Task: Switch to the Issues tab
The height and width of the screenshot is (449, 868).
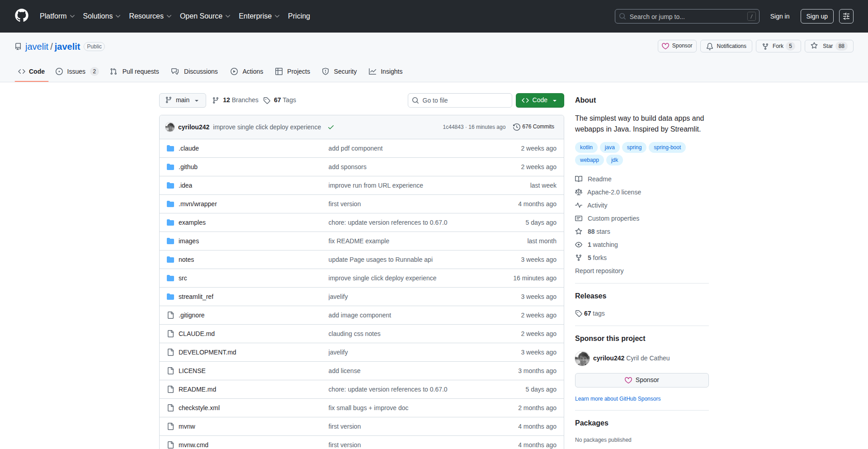Action: pyautogui.click(x=76, y=71)
